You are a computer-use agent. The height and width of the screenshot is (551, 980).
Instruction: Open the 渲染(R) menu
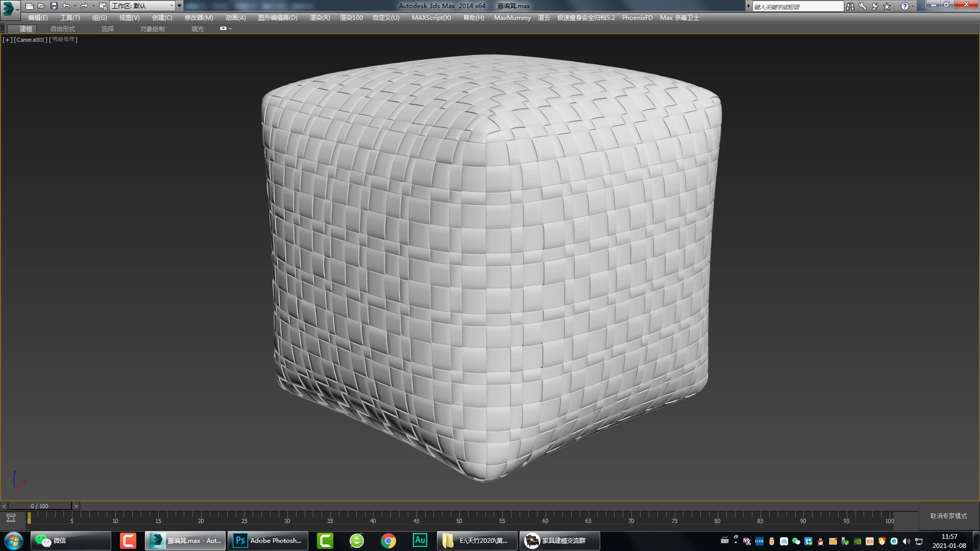pyautogui.click(x=320, y=18)
